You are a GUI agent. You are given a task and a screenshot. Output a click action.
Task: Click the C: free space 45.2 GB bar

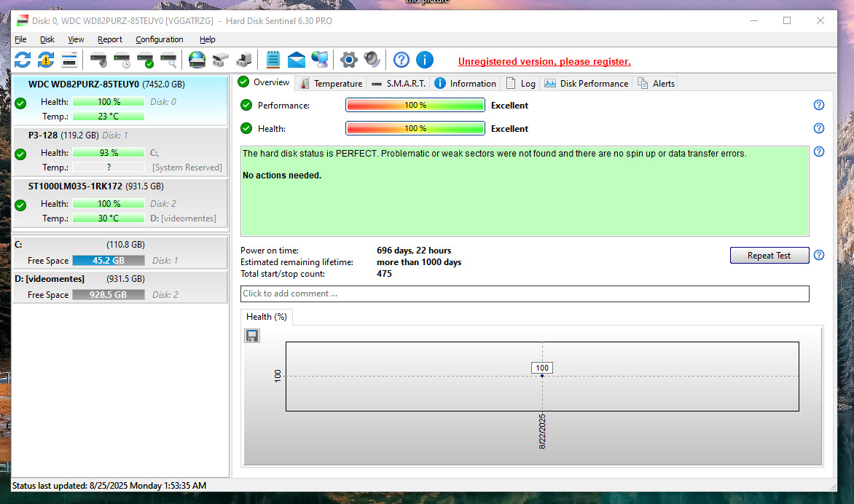[x=109, y=261]
